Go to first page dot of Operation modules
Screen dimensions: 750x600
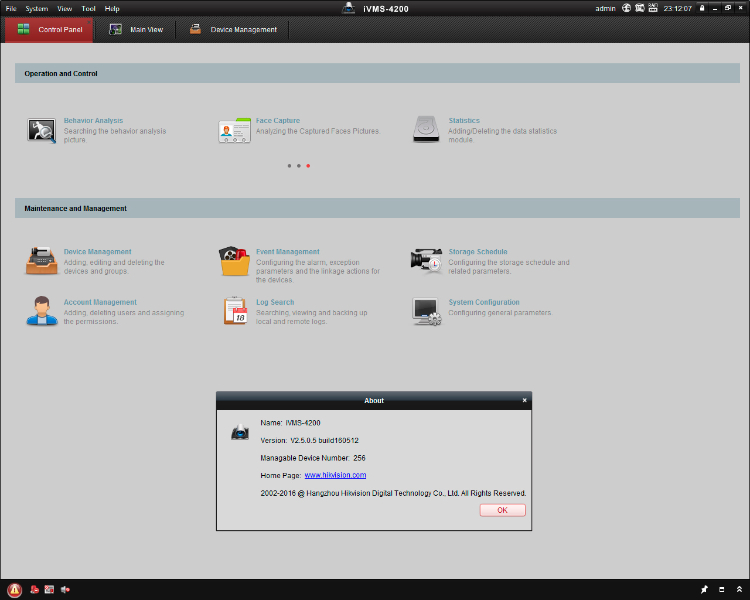(289, 166)
